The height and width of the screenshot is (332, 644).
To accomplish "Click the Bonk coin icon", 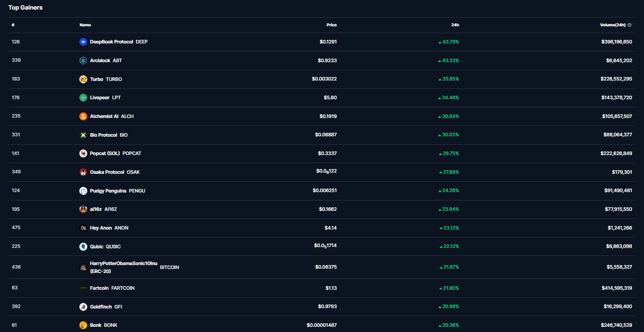I will point(83,325).
